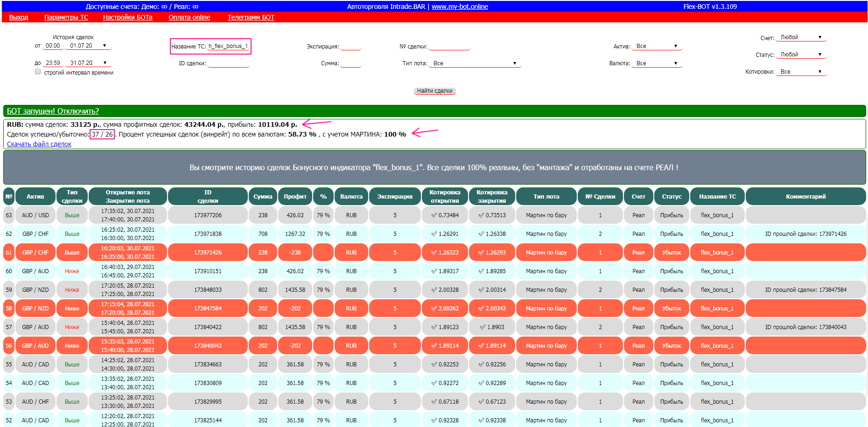Focus the ID сделки input field
The width and height of the screenshot is (868, 427).
(228, 63)
